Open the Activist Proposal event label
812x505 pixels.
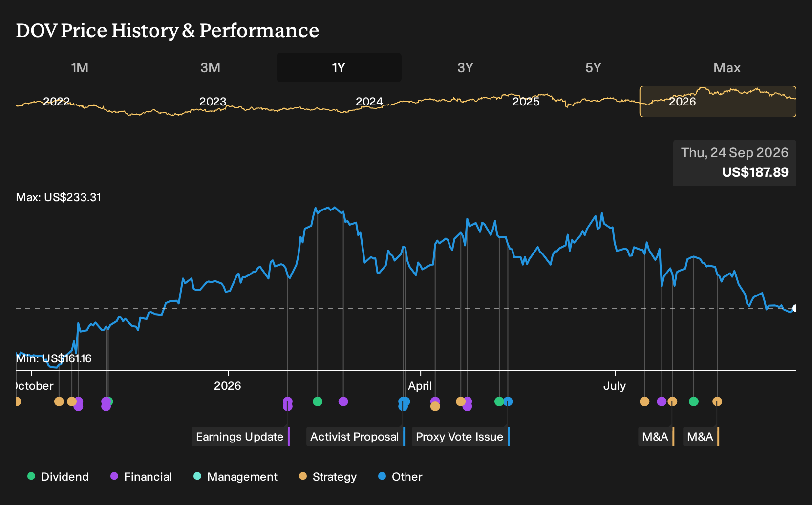coord(356,437)
